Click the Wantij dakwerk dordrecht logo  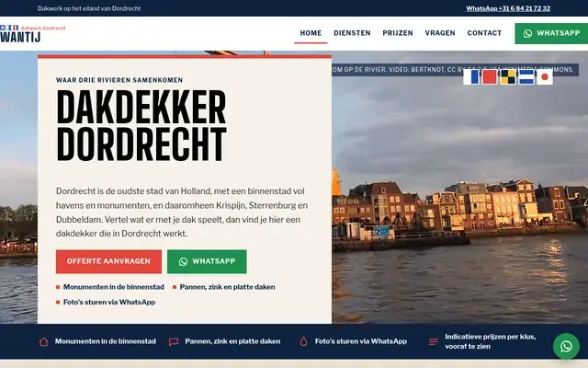click(x=33, y=33)
